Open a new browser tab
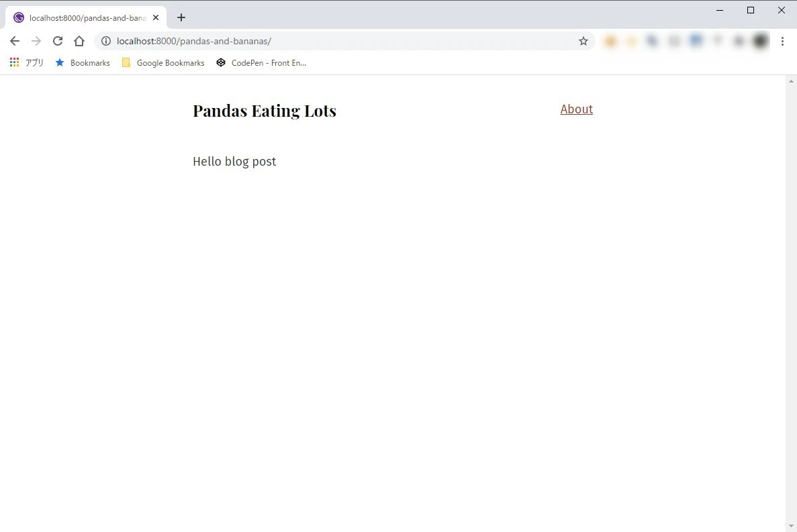The height and width of the screenshot is (532, 797). coord(181,17)
